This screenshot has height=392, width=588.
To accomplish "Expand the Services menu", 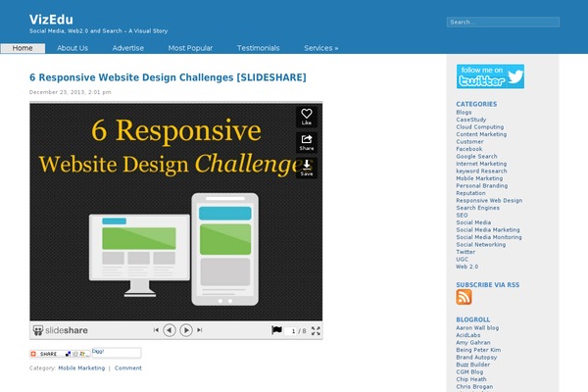I will 321,48.
